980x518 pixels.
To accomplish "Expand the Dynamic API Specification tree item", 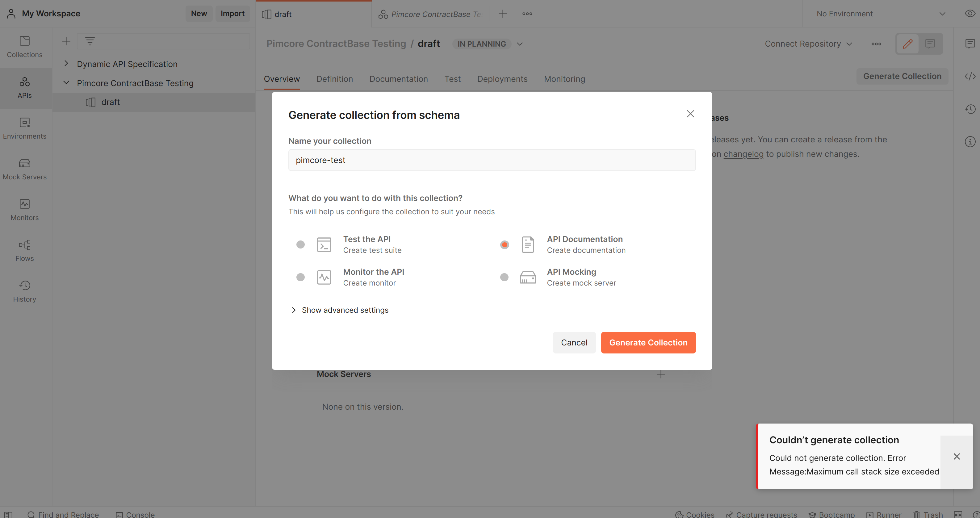I will (x=66, y=64).
